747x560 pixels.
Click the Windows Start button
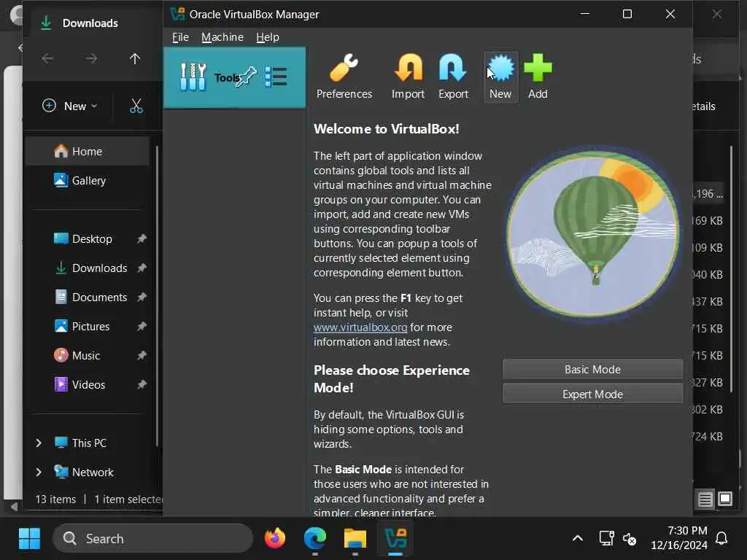point(29,539)
